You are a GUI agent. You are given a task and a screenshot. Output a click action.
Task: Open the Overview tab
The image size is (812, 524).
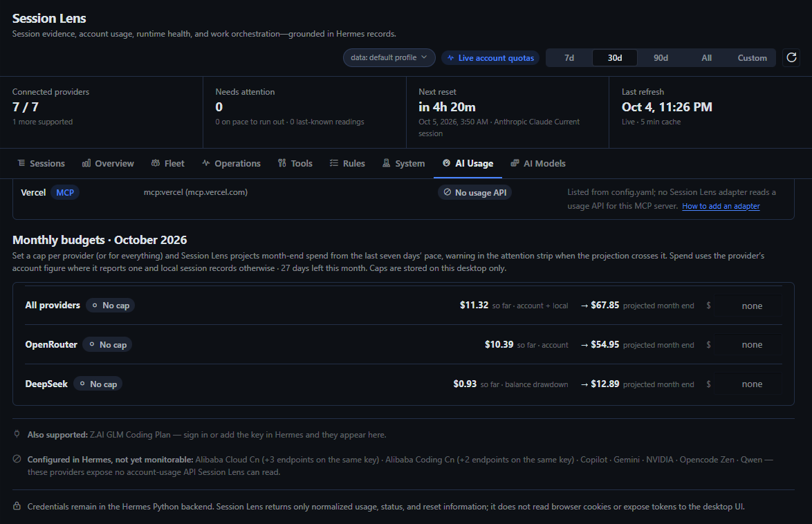point(108,163)
